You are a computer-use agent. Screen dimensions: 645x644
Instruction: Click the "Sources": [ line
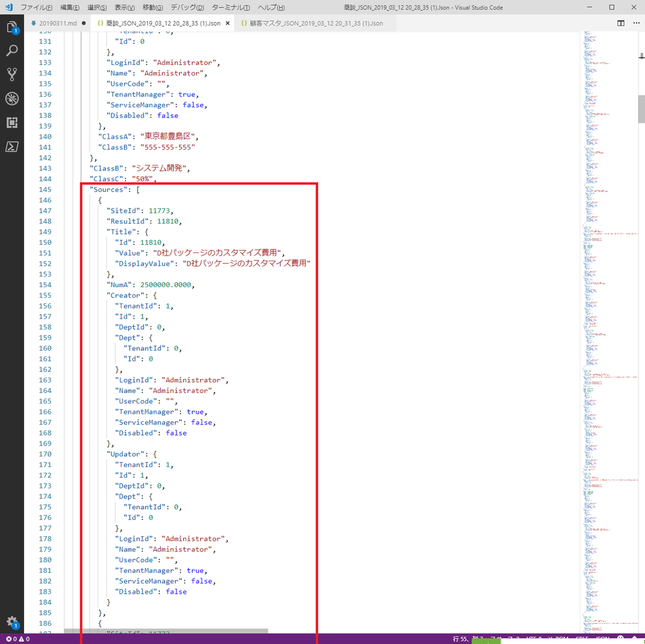115,189
